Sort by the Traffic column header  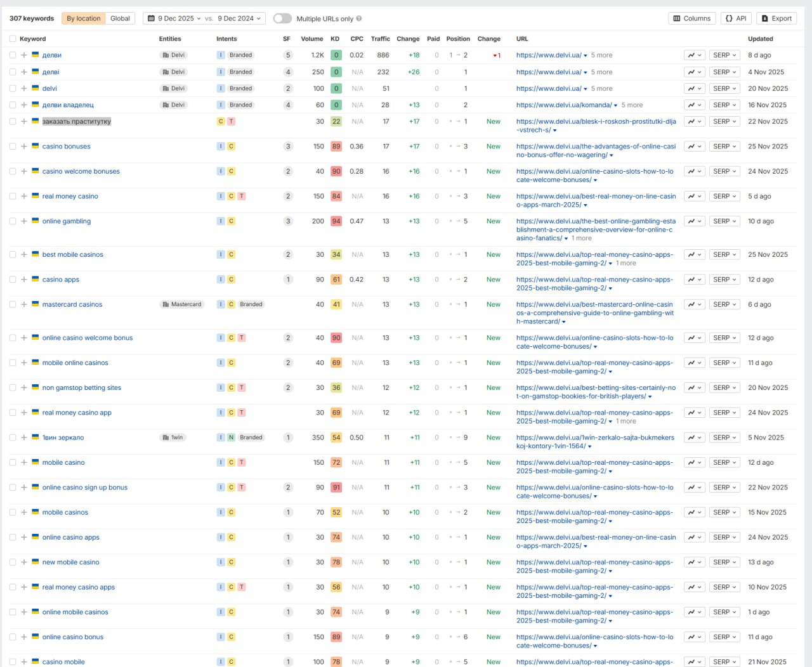point(380,39)
